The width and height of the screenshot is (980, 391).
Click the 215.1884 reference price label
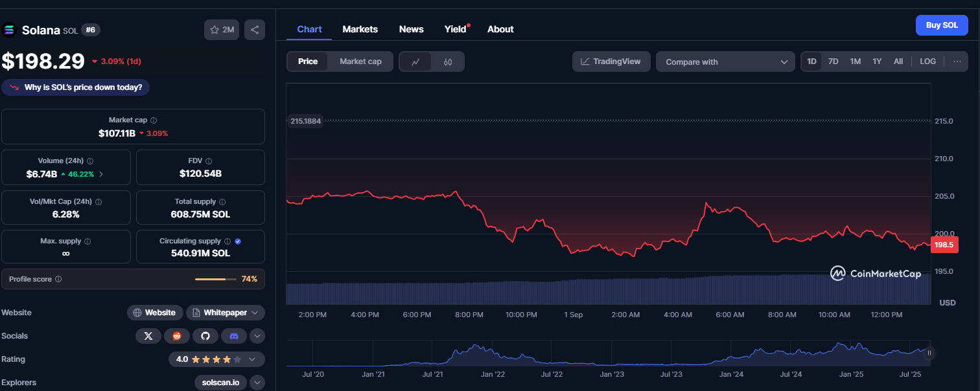[x=305, y=121]
